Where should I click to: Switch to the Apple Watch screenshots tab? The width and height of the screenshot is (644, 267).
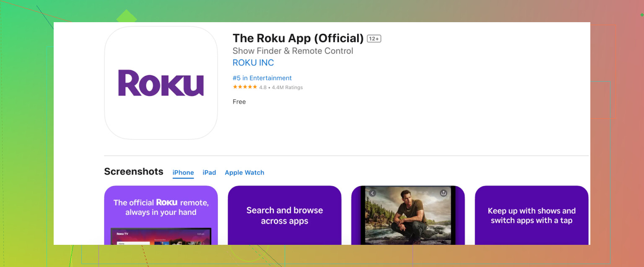244,172
